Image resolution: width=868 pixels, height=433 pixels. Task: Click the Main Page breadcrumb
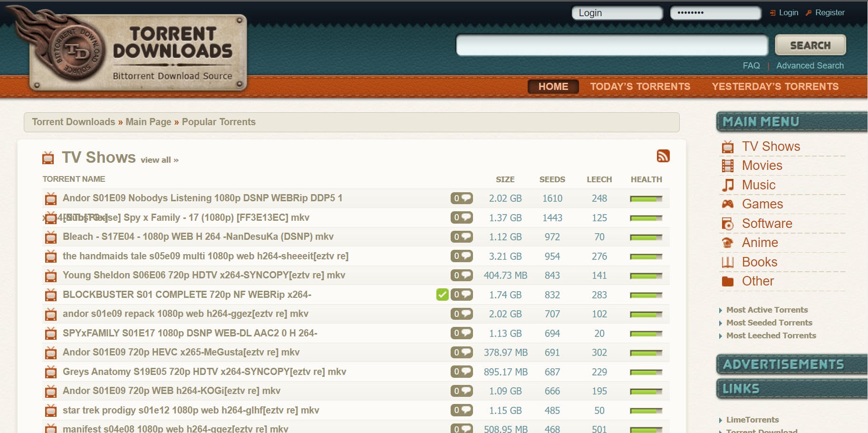click(148, 122)
